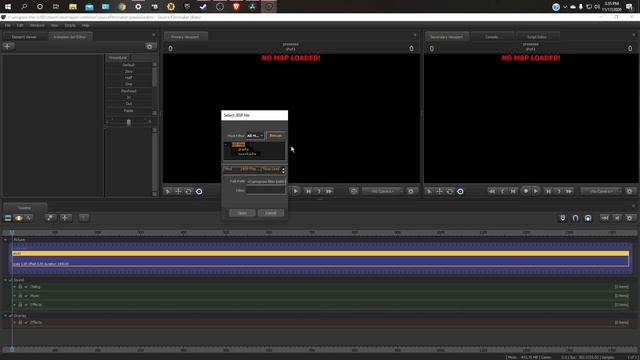Toggle the locked magnet icon in timeline

coord(588,218)
